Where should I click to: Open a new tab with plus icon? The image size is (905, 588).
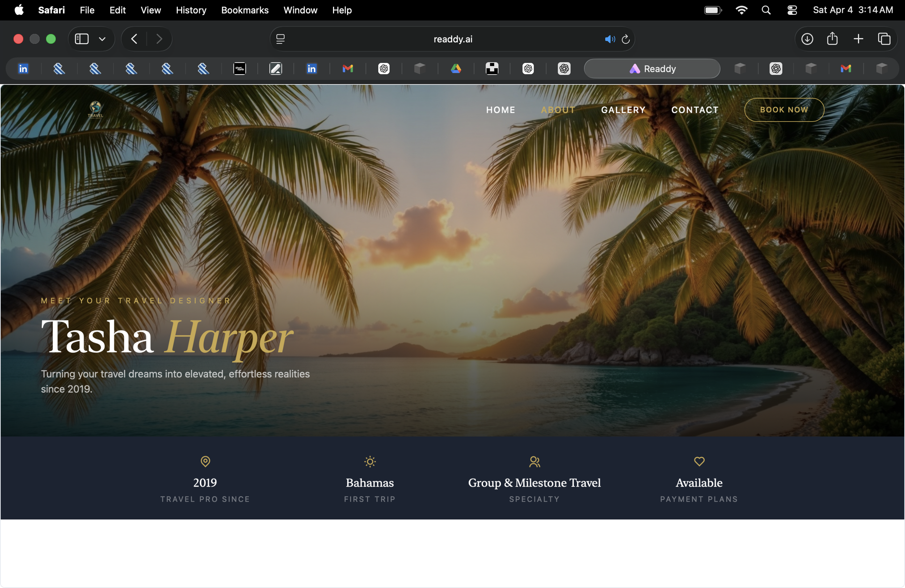click(x=858, y=39)
